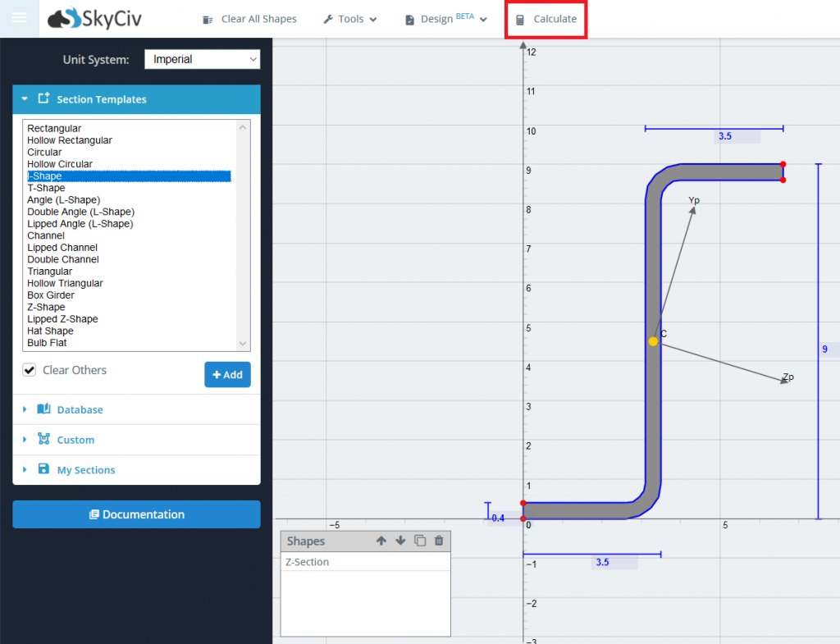This screenshot has width=840, height=644.
Task: Move shape up with the arrow icon
Action: tap(381, 541)
